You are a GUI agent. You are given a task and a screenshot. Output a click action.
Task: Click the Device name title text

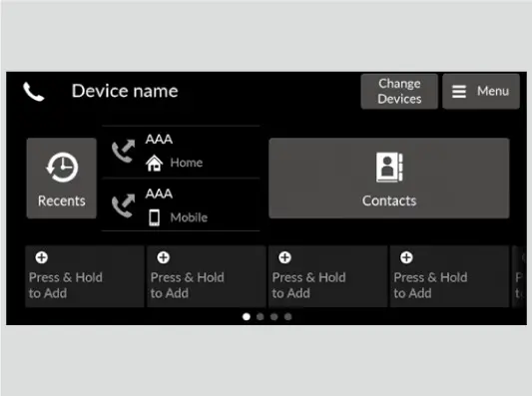click(125, 91)
